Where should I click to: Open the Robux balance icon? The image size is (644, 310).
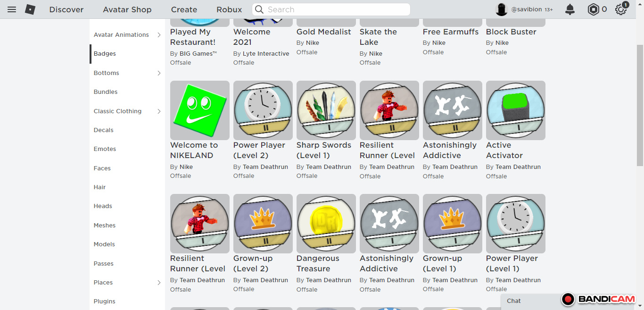(x=593, y=9)
